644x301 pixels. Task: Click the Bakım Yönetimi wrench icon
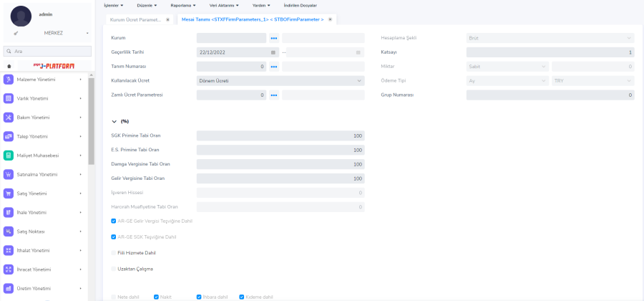tap(9, 118)
